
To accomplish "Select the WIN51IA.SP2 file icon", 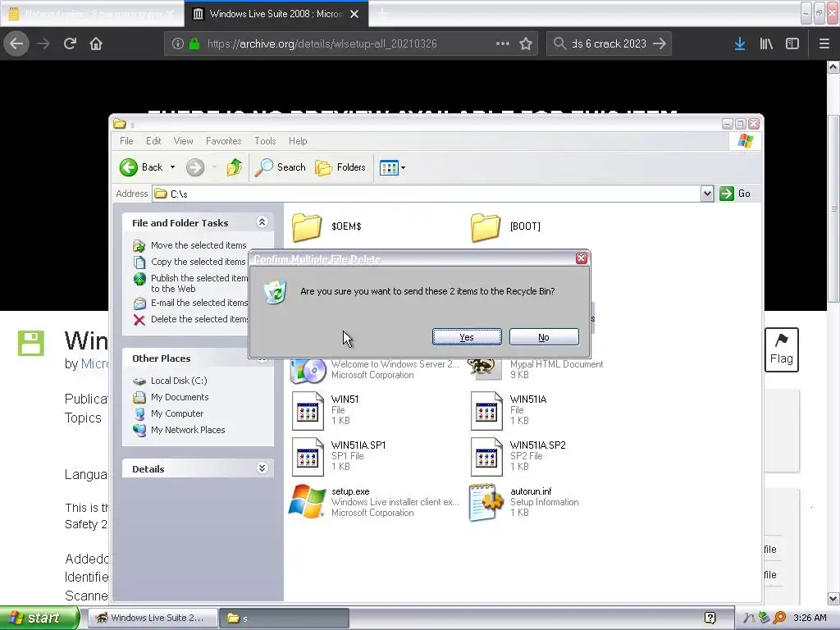I will click(x=486, y=457).
